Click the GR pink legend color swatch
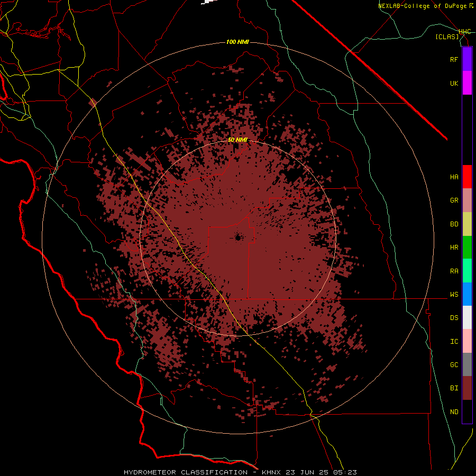This screenshot has width=476, height=476. click(x=467, y=200)
